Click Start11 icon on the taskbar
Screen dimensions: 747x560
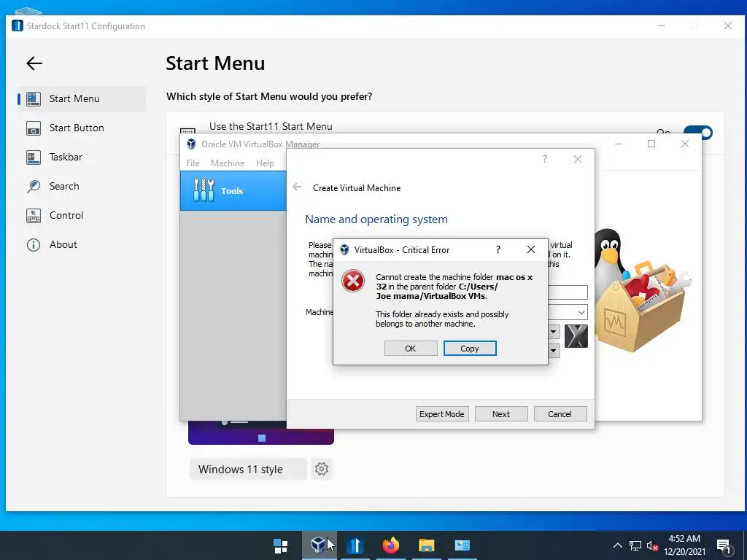[355, 545]
